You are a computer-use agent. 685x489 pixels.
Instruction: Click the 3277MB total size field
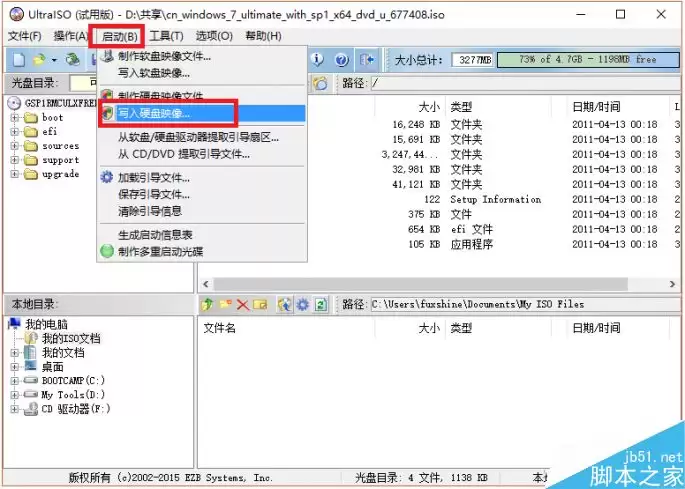tap(473, 60)
